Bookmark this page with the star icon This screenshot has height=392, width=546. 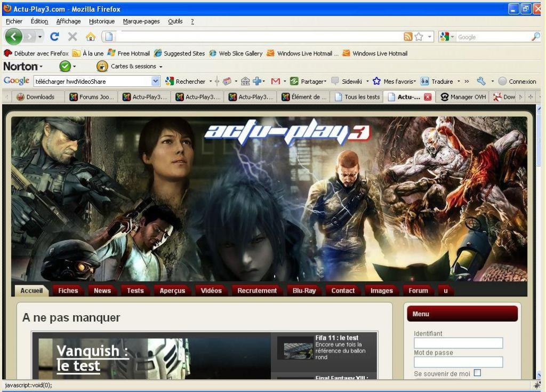(x=419, y=37)
